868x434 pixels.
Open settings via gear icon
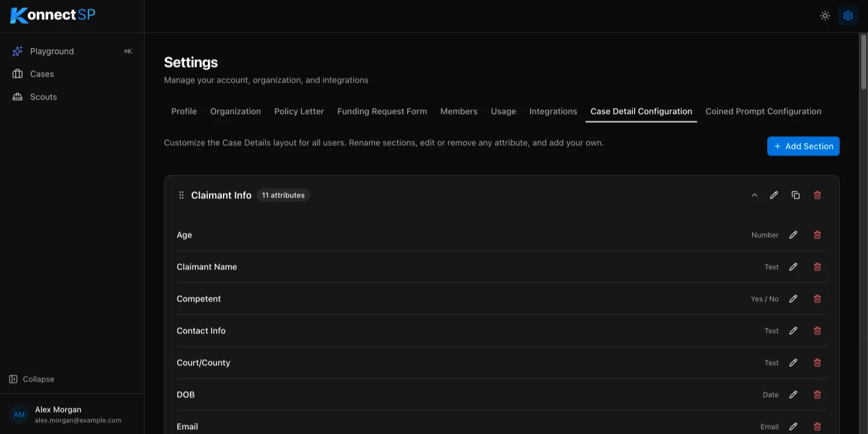coord(848,16)
